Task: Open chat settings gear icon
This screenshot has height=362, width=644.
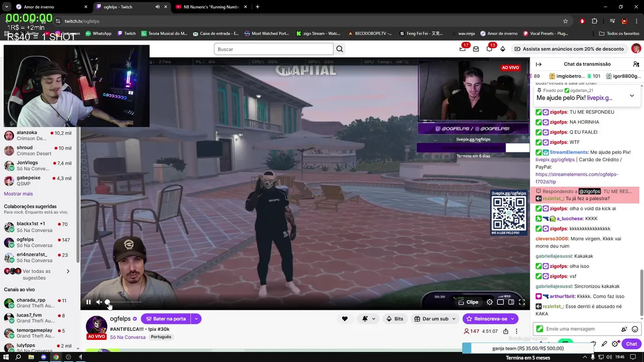Action: point(615,344)
